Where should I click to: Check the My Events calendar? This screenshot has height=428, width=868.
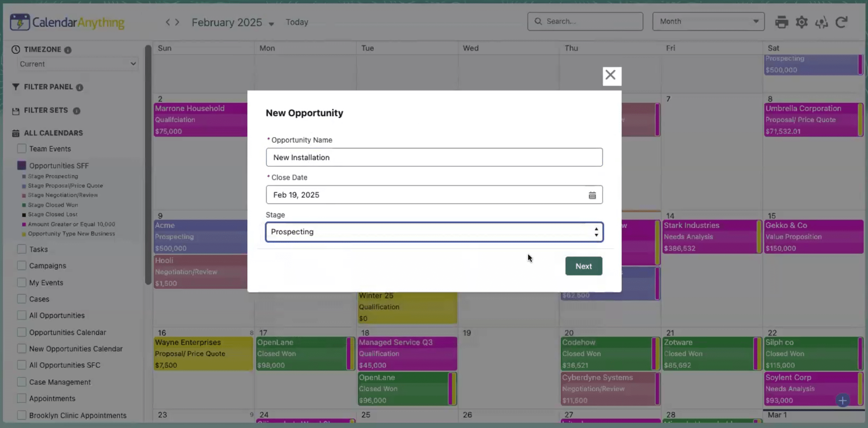point(22,282)
